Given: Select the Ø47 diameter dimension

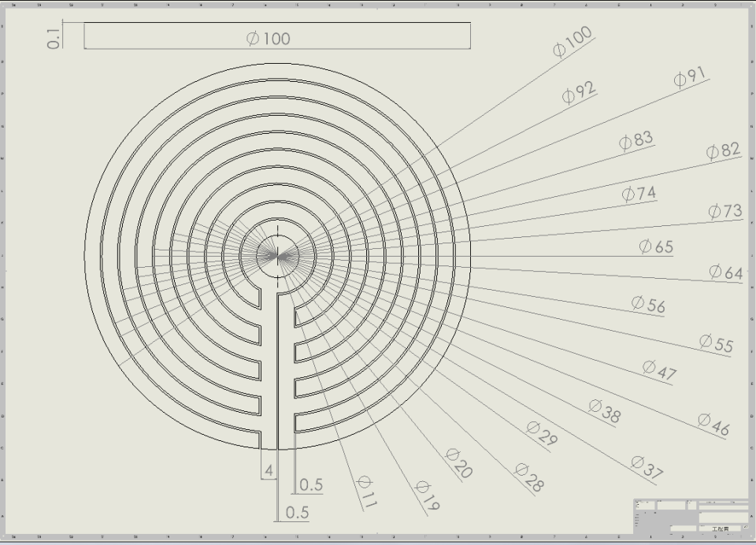Looking at the screenshot, I should 659,370.
